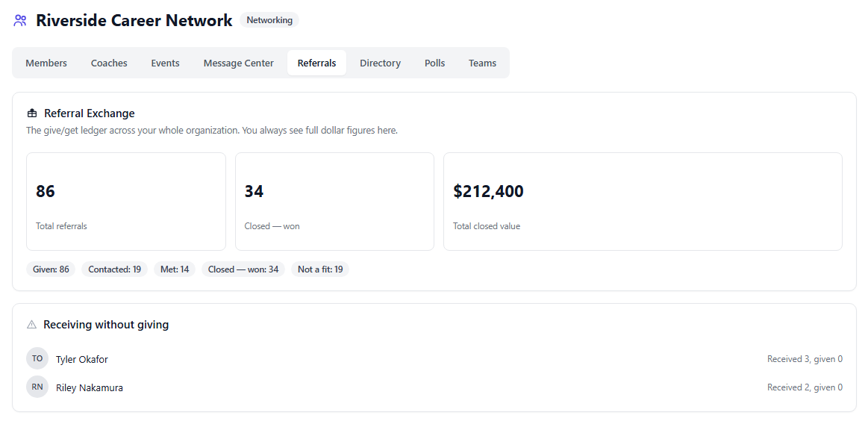This screenshot has height=424, width=868.
Task: Open the Message Center tab
Action: 239,63
